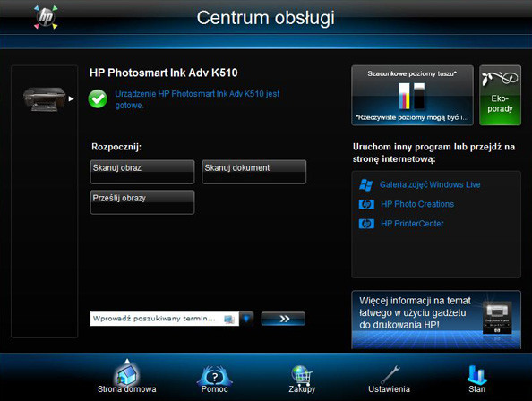This screenshot has width=532, height=401.
Task: Launch HP PrinterCenter link
Action: coord(412,224)
